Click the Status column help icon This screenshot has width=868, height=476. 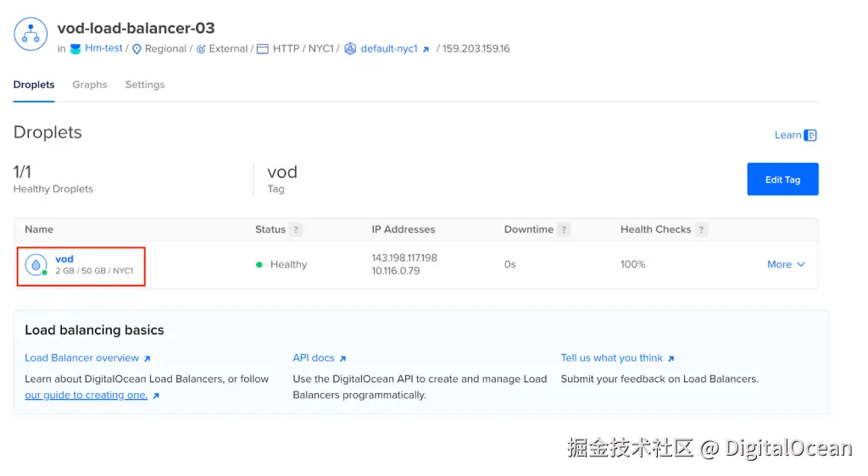click(296, 230)
